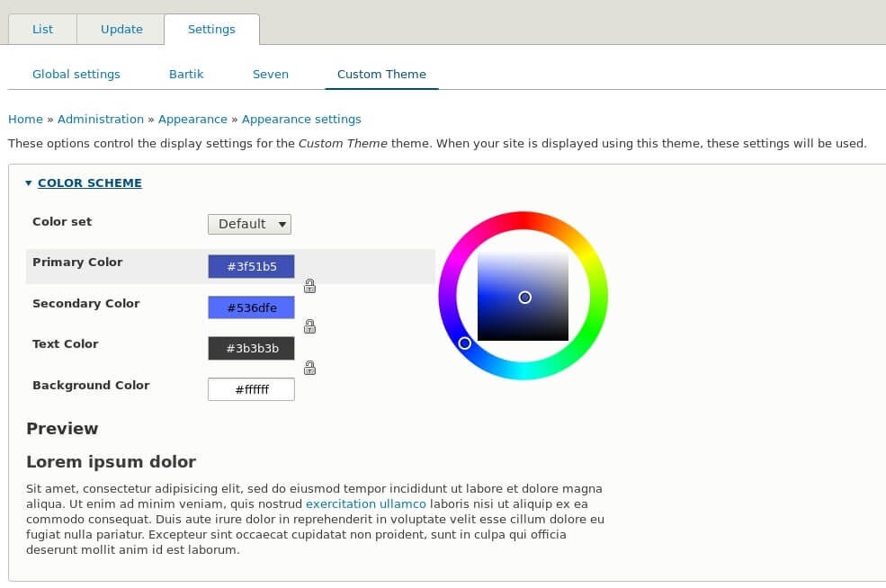
Task: Click the Background Color field showing #ffffff
Action: [x=251, y=389]
